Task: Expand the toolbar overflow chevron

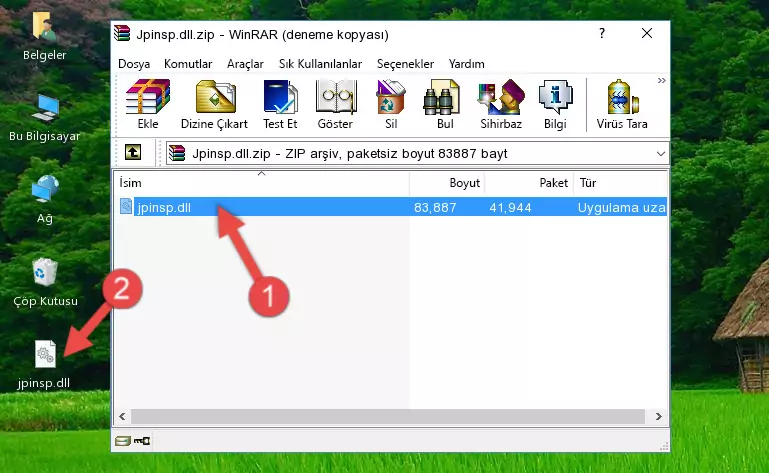Action: point(662,80)
